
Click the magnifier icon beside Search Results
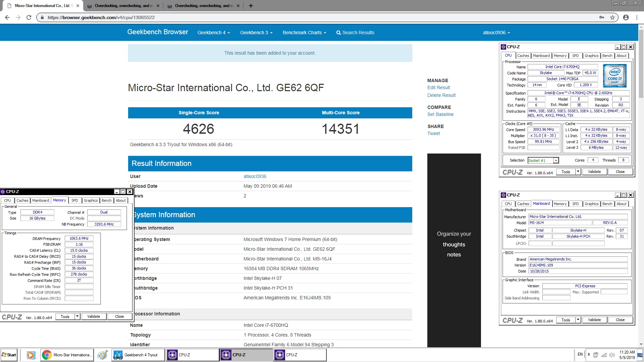pyautogui.click(x=338, y=33)
